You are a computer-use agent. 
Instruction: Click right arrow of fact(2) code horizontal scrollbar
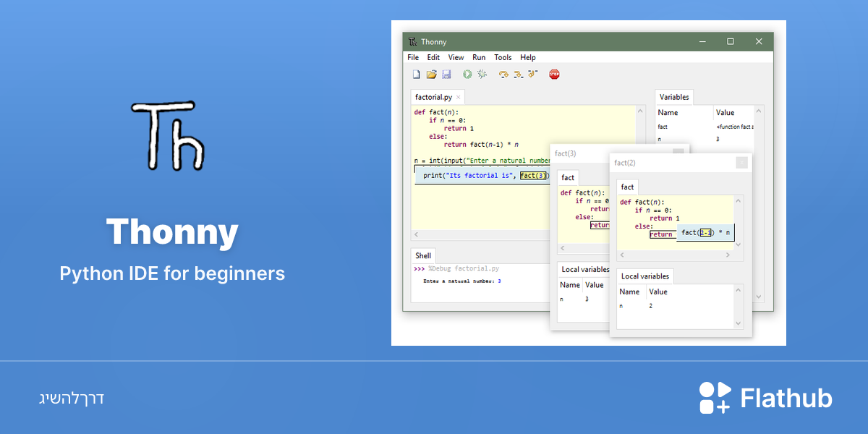pyautogui.click(x=729, y=255)
